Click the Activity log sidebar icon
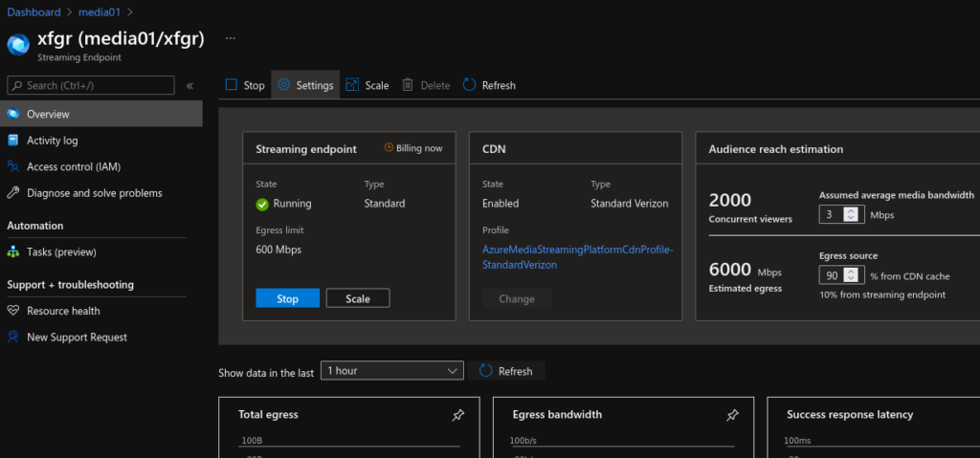The image size is (980, 458). 13,141
